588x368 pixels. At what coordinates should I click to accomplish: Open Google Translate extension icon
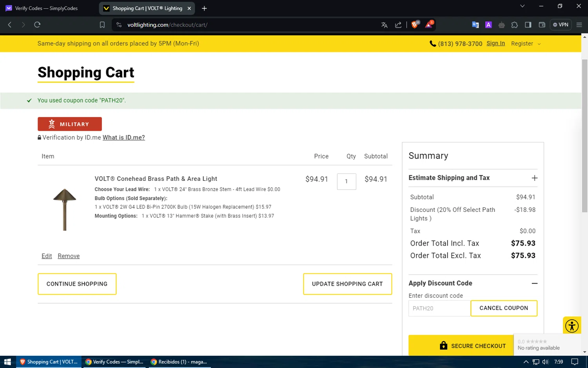(475, 25)
